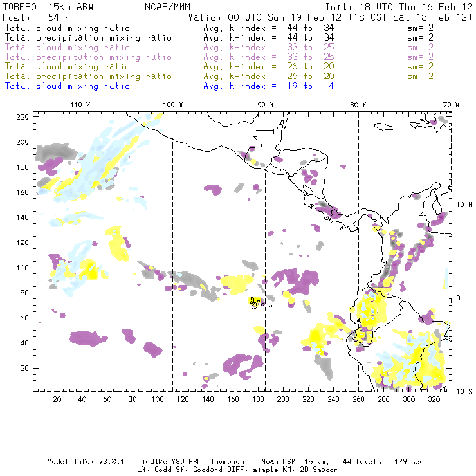The height and width of the screenshot is (476, 476).
Task: Select the "160" tick on the vertical axis
Action: pyautogui.click(x=23, y=192)
